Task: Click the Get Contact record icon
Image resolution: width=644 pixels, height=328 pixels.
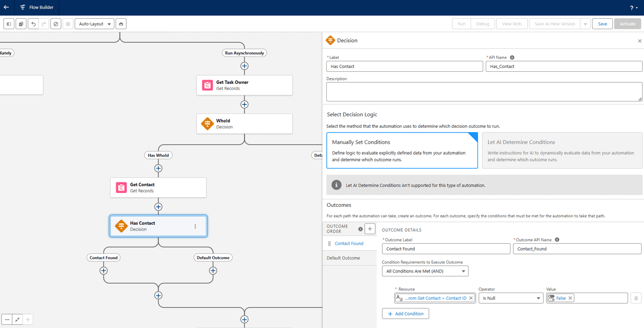Action: tap(121, 188)
